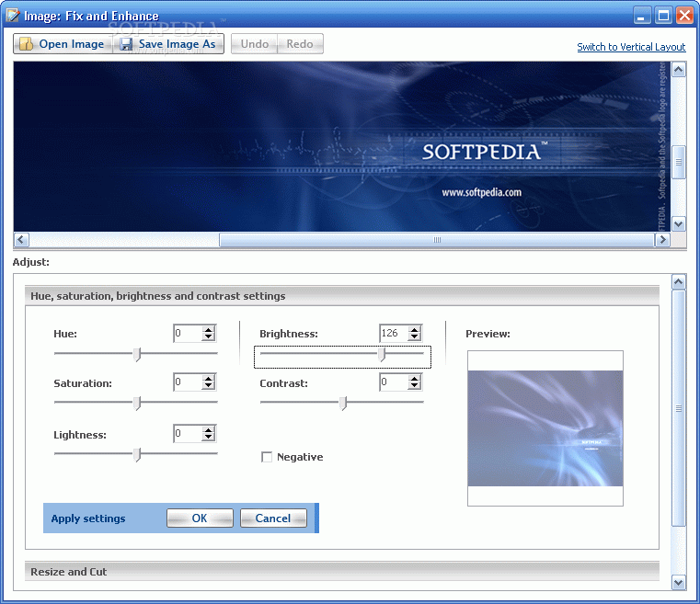Click the main Softpedia image canvas
This screenshot has width=700, height=604.
click(x=342, y=146)
